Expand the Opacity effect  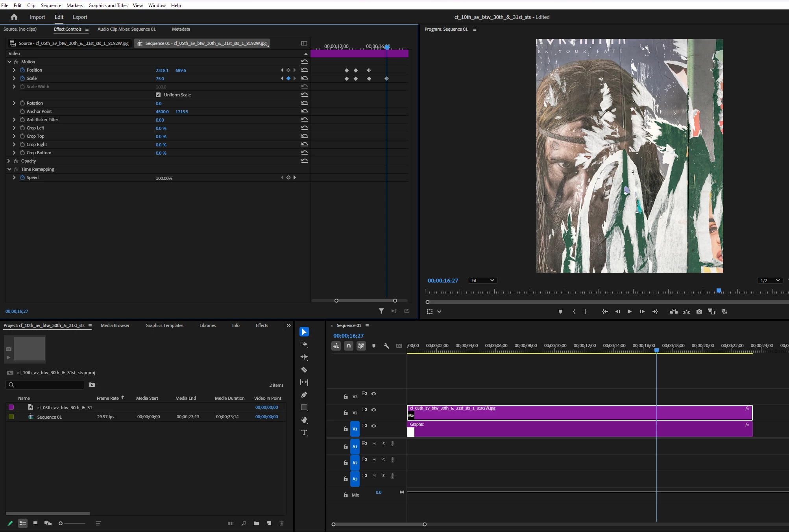[9, 161]
